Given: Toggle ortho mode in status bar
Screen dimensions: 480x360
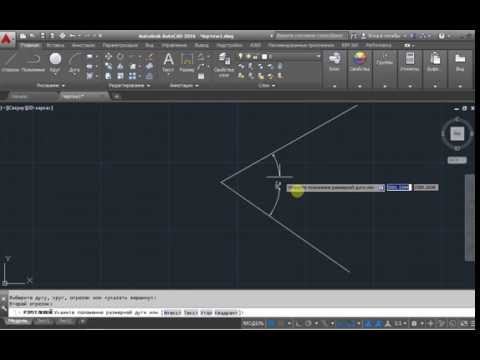Looking at the screenshot, I should pyautogui.click(x=298, y=323).
